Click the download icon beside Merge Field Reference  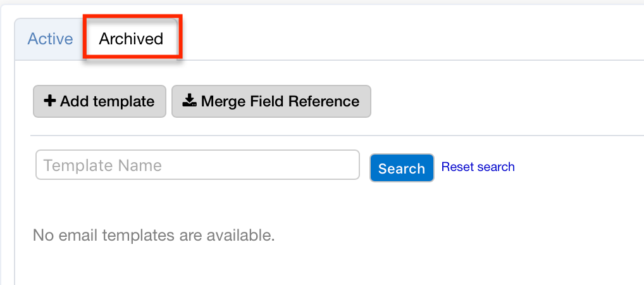pyautogui.click(x=189, y=101)
